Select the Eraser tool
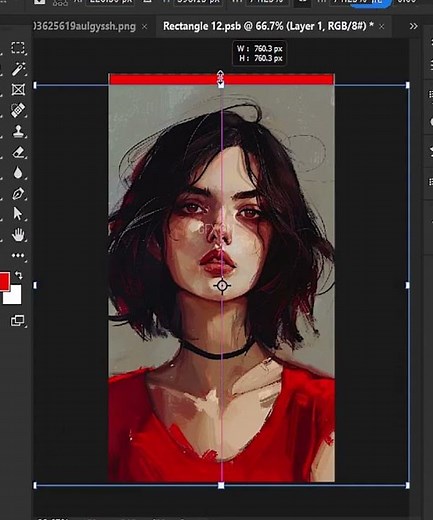 (18, 152)
